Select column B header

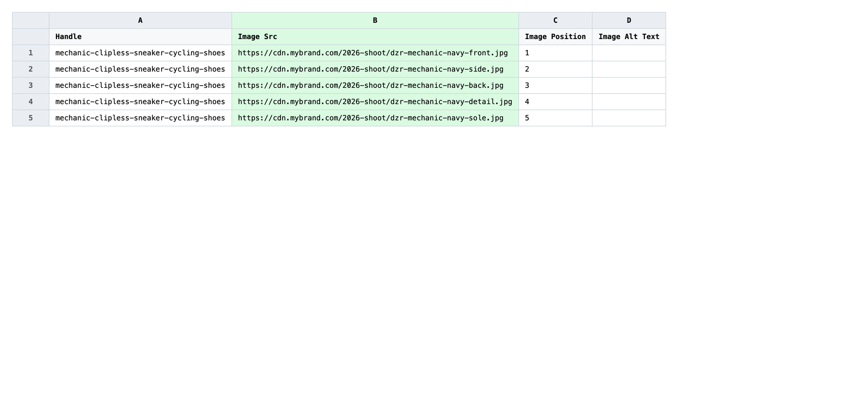click(x=375, y=21)
